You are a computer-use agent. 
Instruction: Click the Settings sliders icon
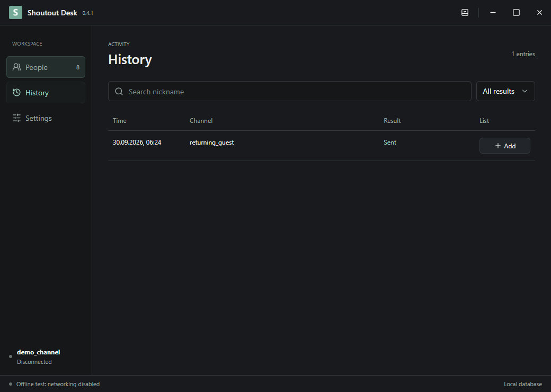pos(16,118)
